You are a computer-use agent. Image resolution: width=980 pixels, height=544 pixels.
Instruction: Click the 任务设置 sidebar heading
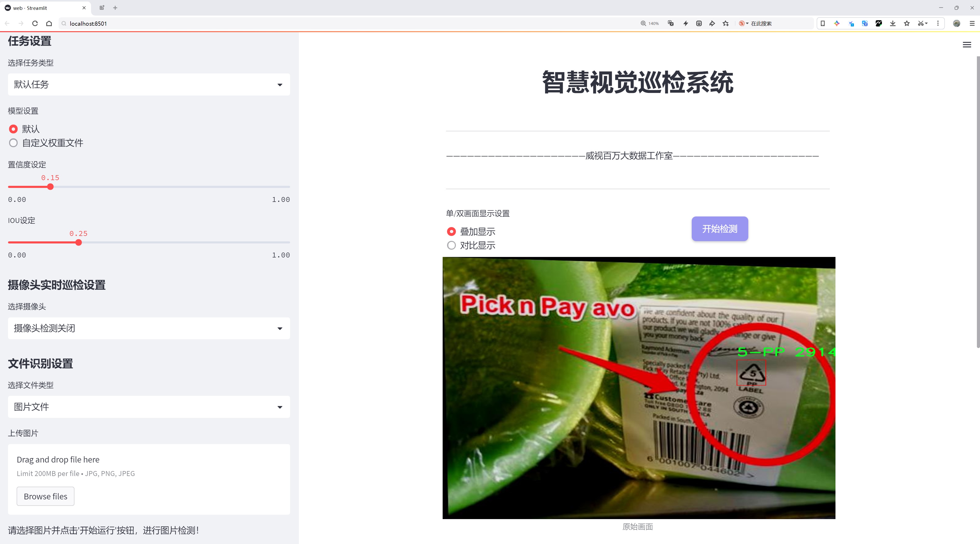[x=30, y=41]
